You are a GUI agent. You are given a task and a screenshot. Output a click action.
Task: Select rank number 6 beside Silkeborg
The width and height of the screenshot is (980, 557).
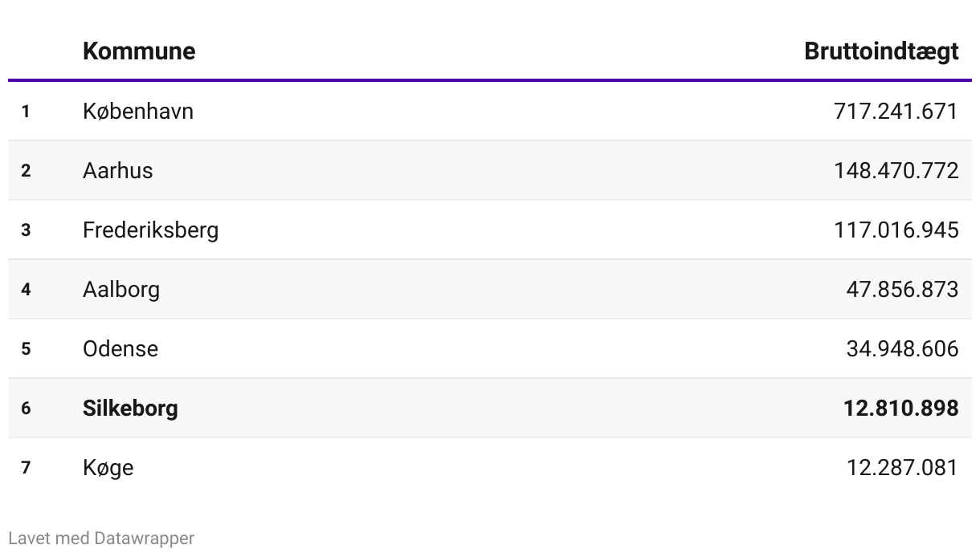click(x=26, y=409)
